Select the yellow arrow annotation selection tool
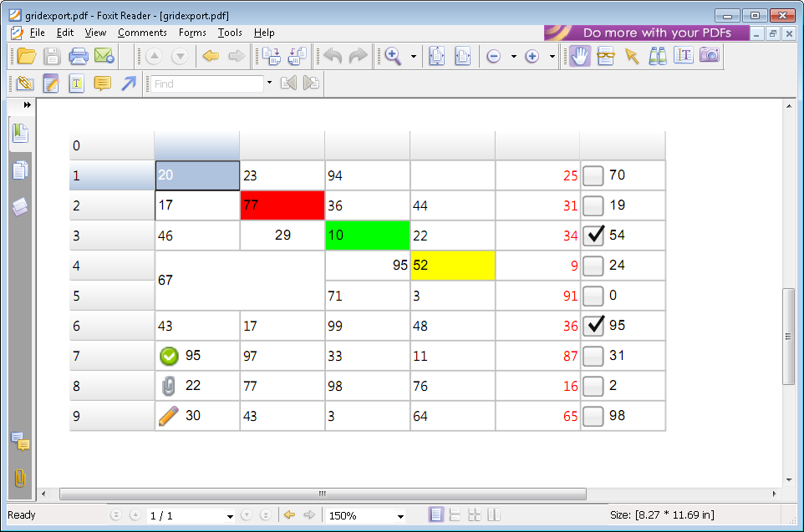This screenshot has height=532, width=804. (632, 56)
